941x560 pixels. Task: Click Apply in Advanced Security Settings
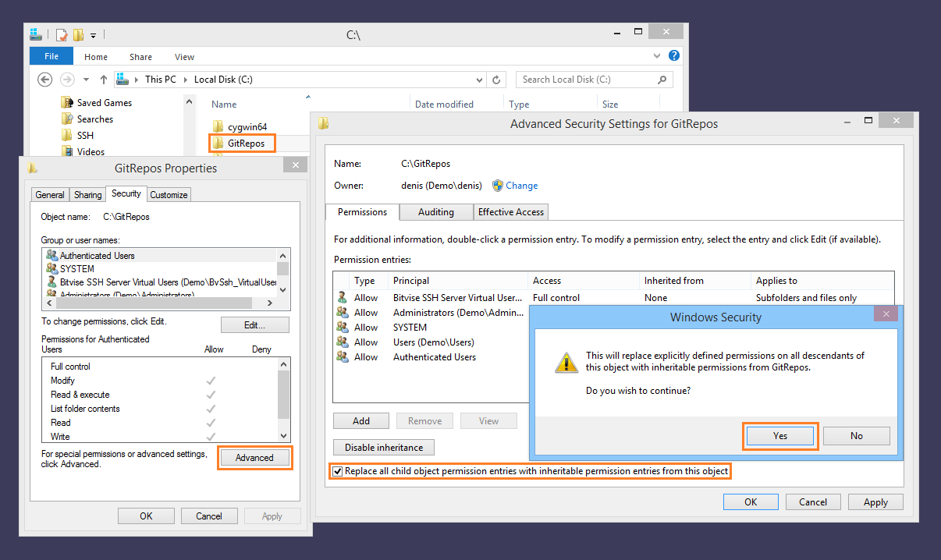point(875,502)
